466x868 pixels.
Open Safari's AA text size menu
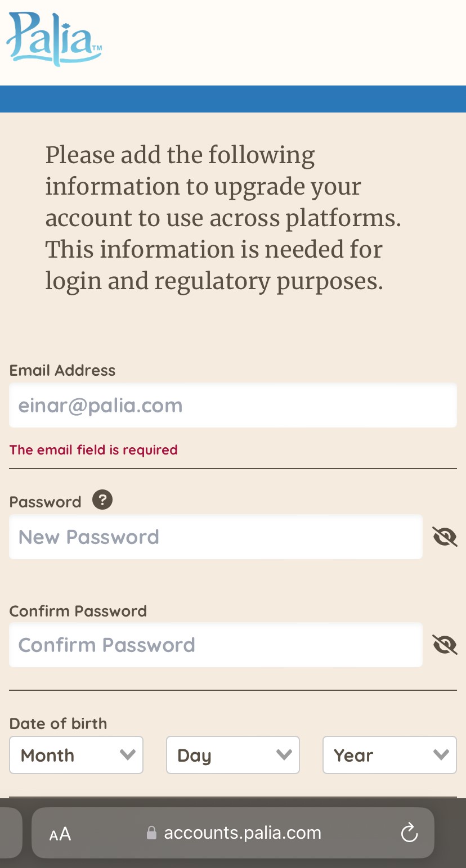[x=60, y=834]
